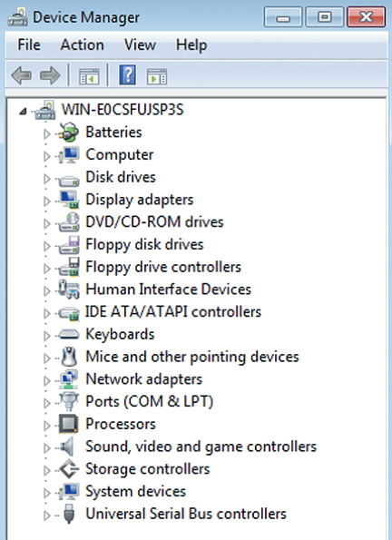The height and width of the screenshot is (540, 392).
Task: Click the Show/Hide Console Tree icon
Action: tap(89, 76)
